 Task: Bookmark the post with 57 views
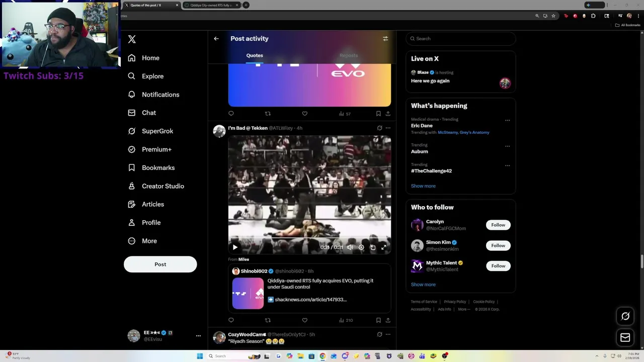click(x=378, y=114)
